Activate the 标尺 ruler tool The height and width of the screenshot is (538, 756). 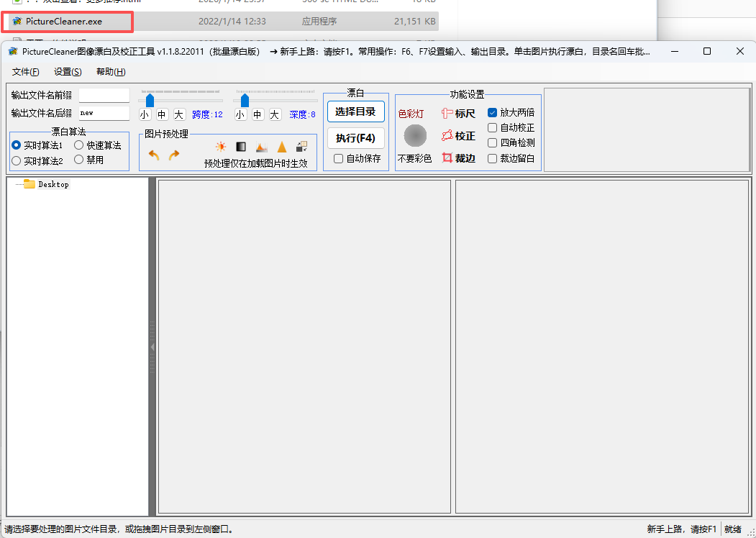coord(458,114)
